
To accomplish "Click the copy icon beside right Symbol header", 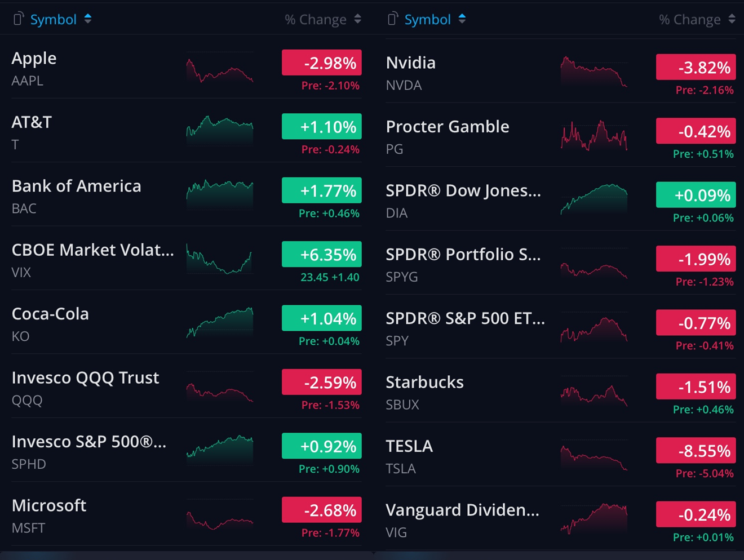I will 392,19.
